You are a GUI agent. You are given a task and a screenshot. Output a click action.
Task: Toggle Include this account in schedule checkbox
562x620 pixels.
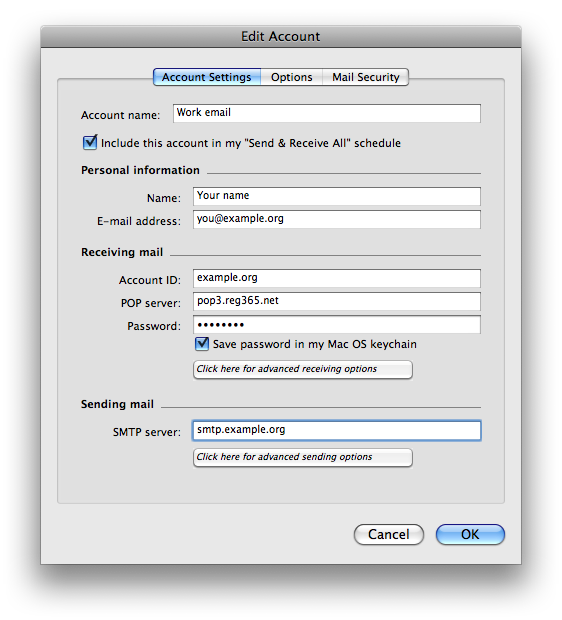90,142
